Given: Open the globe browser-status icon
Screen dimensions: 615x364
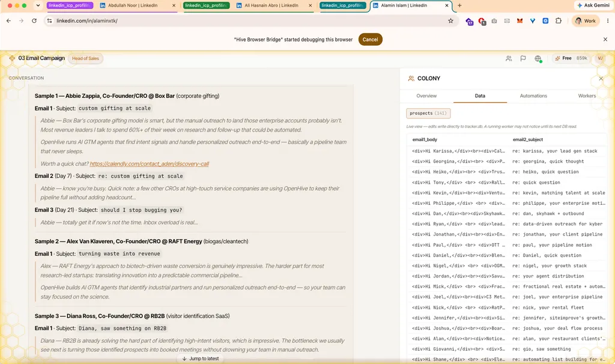Looking at the screenshot, I should (x=538, y=58).
